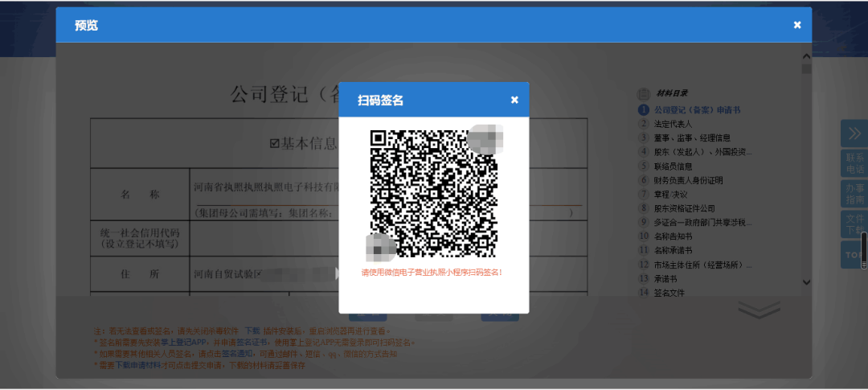Open 办事指南 side button
The image size is (868, 390).
point(854,194)
